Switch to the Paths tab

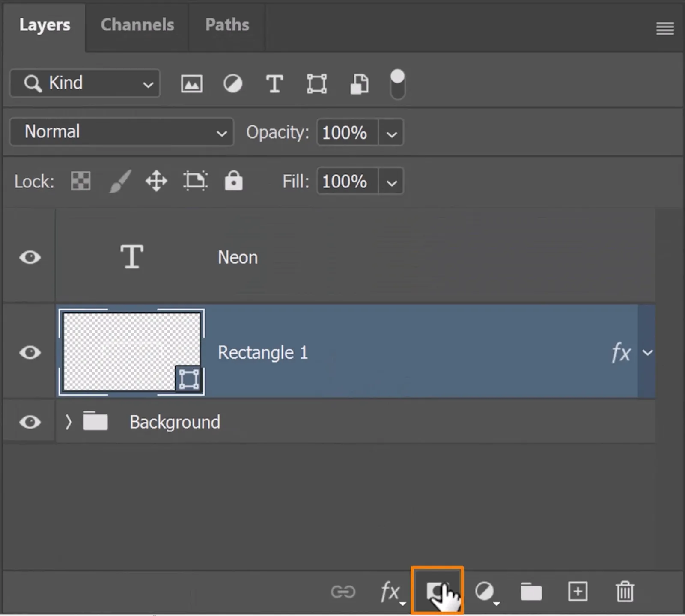(227, 25)
